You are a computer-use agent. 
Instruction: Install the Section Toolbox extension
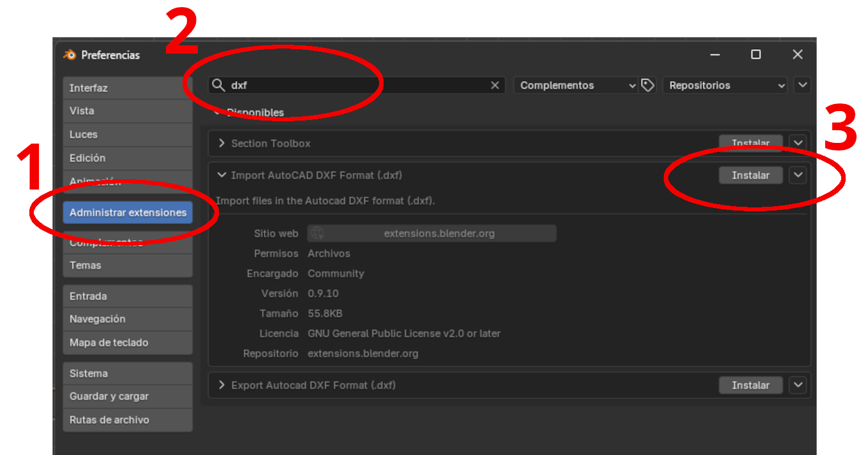coord(751,144)
